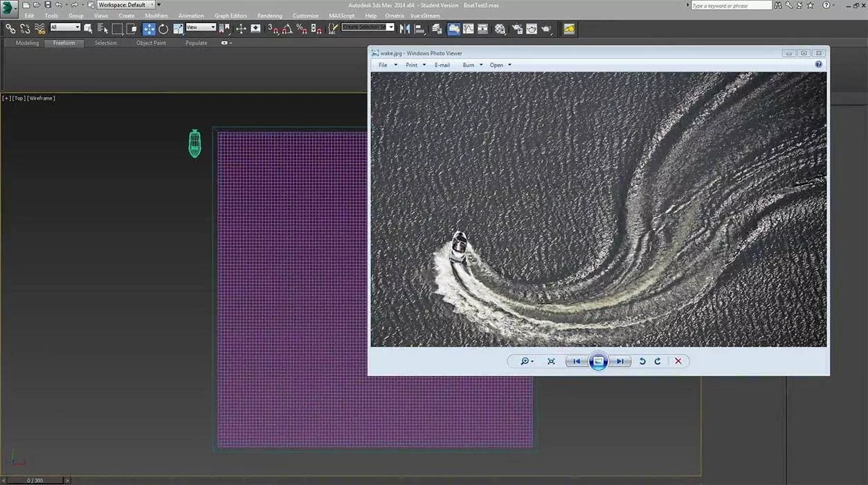Click the Bind to Space Warp icon
Viewport: 868px width, 485px height.
40,28
